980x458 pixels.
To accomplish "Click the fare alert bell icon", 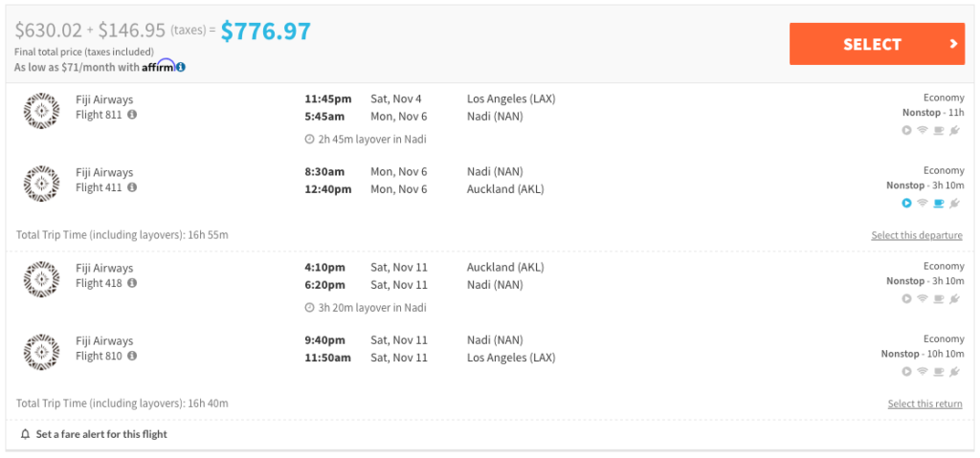I will tap(25, 434).
